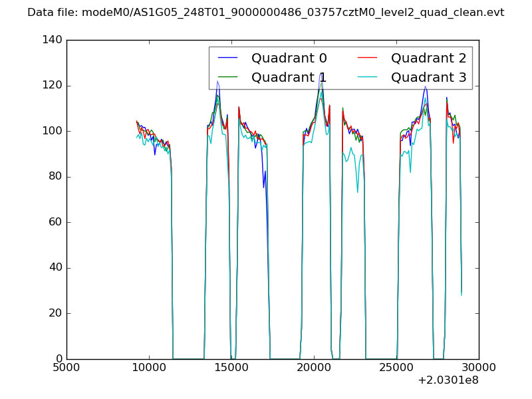Click the 20000 x-axis tick label
Screen dimensions: 532x399
coord(314,368)
